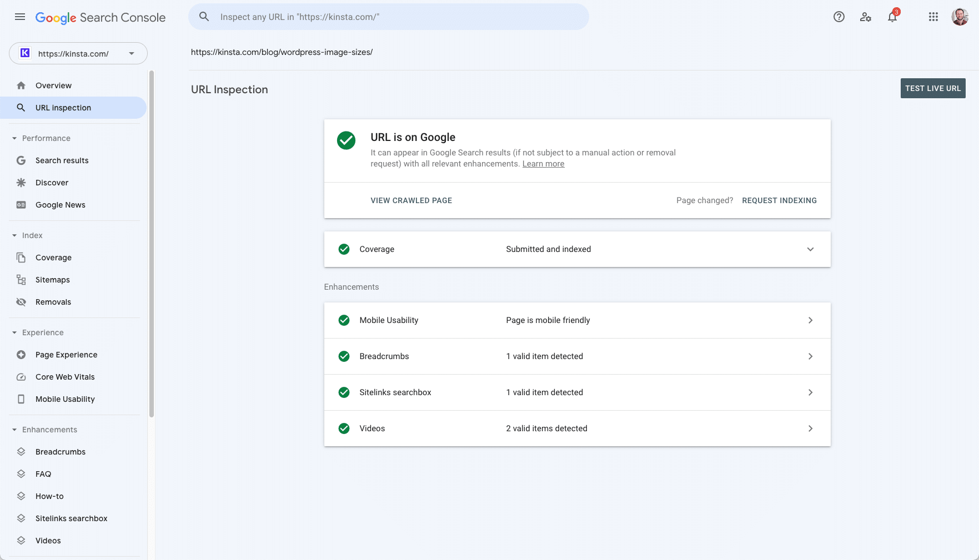Click the Removals icon in sidebar
The height and width of the screenshot is (560, 979).
pyautogui.click(x=21, y=302)
